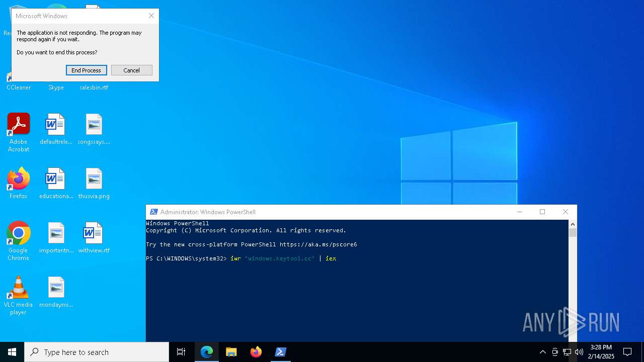This screenshot has height=362, width=644.
Task: Click 'Do you want to end this process?' text
Action: coord(57,52)
